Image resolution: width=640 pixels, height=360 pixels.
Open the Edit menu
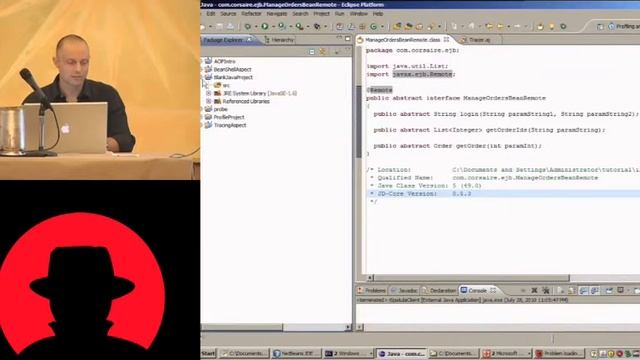click(x=211, y=13)
